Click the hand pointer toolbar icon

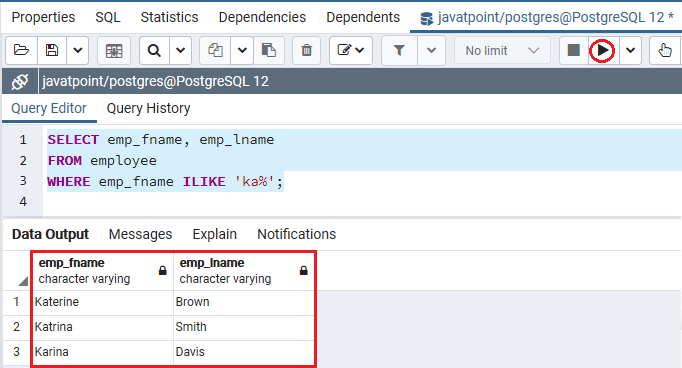pos(665,50)
